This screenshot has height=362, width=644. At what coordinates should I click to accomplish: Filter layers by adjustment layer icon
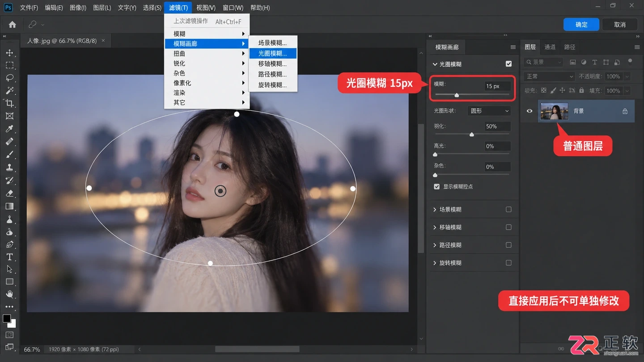584,62
